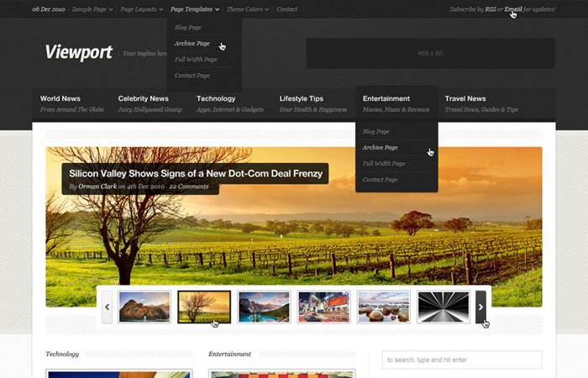
Task: Open the Page Templates top menu
Action: click(x=195, y=9)
